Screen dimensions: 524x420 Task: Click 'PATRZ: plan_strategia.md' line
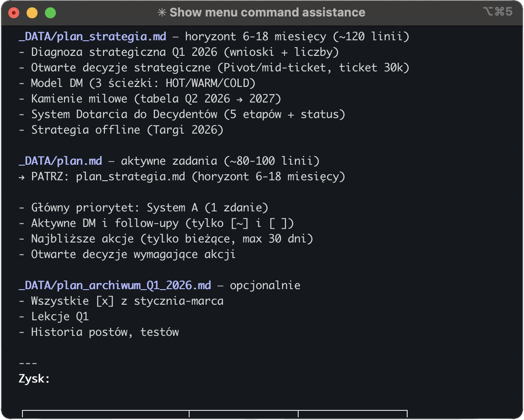click(x=182, y=177)
